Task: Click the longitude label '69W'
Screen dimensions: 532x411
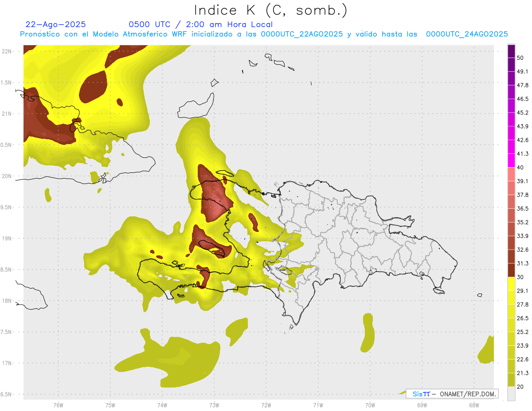Action: (x=422, y=405)
